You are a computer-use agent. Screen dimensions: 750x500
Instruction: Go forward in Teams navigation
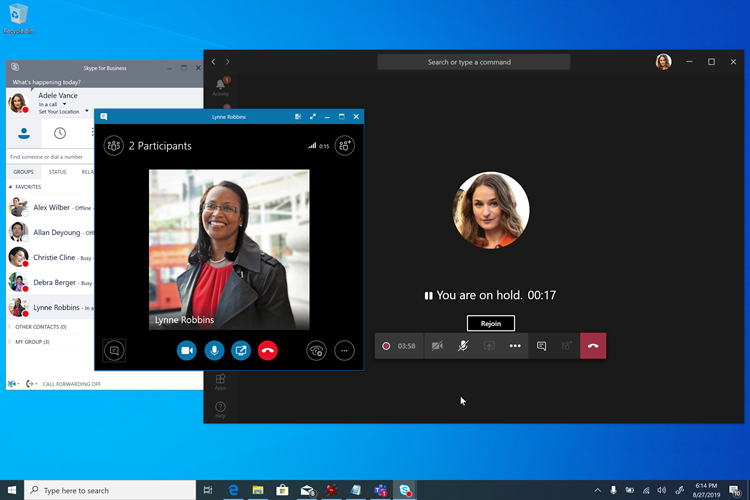(x=228, y=62)
